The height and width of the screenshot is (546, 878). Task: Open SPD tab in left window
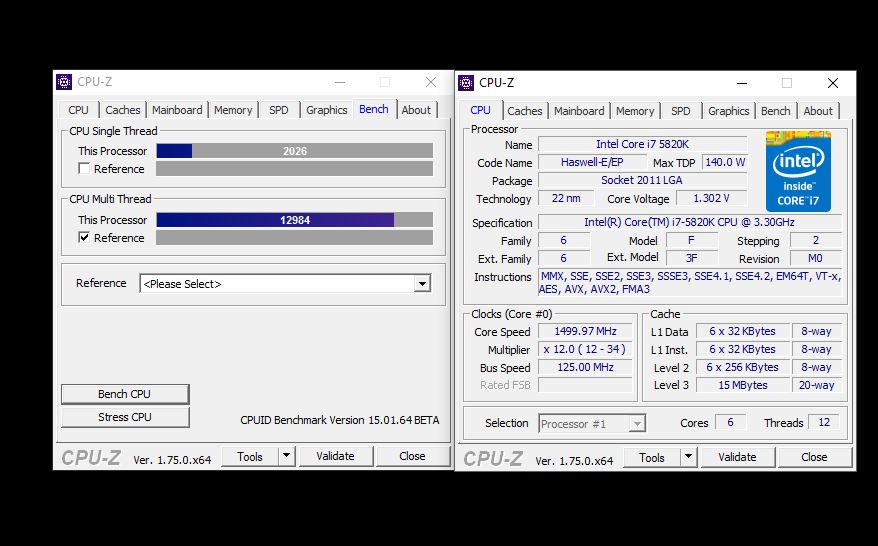tap(279, 110)
